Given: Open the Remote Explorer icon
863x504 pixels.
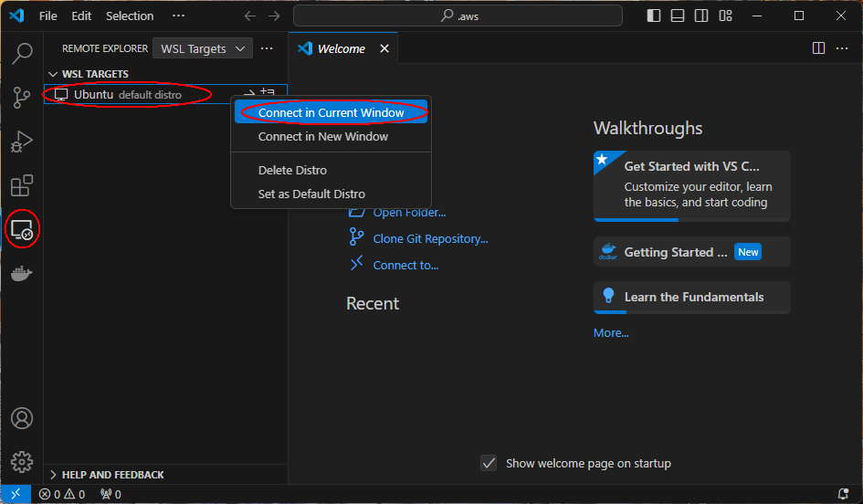Looking at the screenshot, I should [x=22, y=230].
